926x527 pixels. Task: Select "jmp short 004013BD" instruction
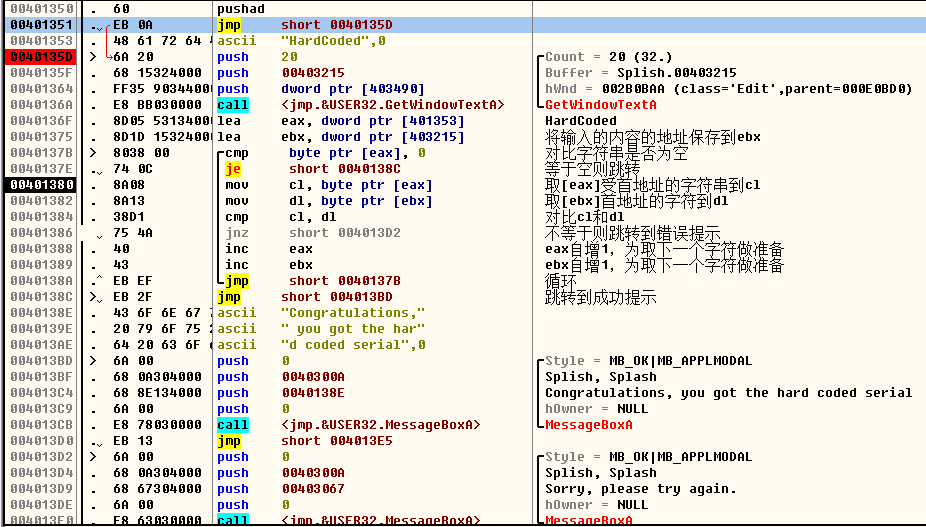click(x=305, y=297)
